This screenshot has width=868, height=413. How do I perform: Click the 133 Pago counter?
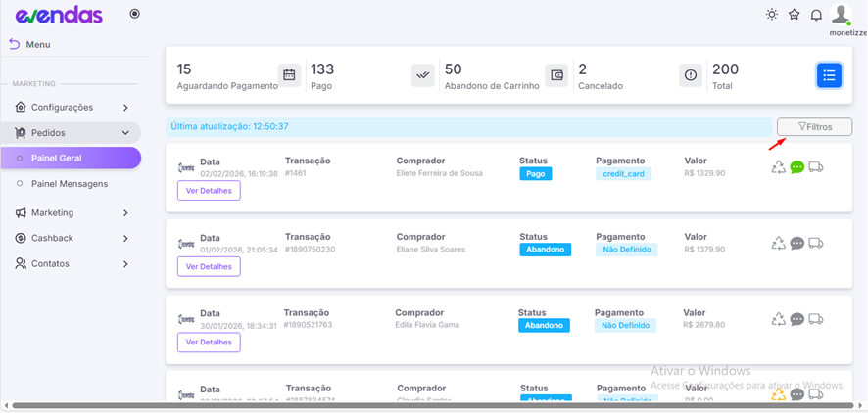click(x=322, y=75)
